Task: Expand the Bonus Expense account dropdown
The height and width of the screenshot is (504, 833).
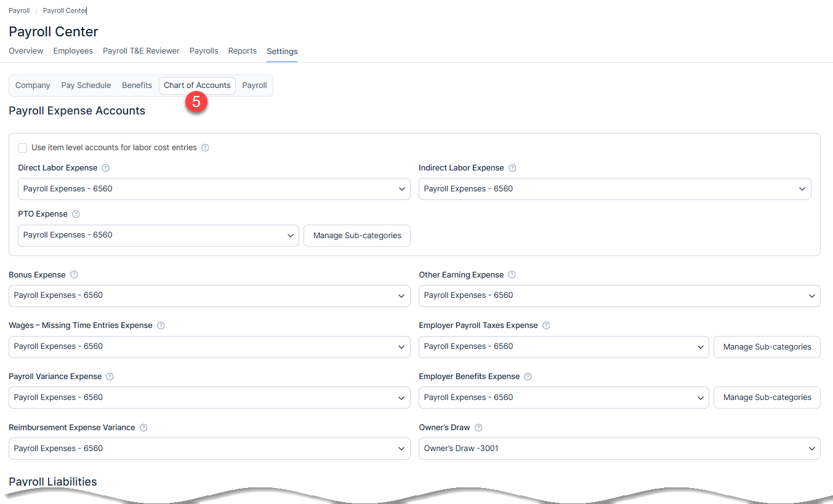Action: click(x=209, y=295)
